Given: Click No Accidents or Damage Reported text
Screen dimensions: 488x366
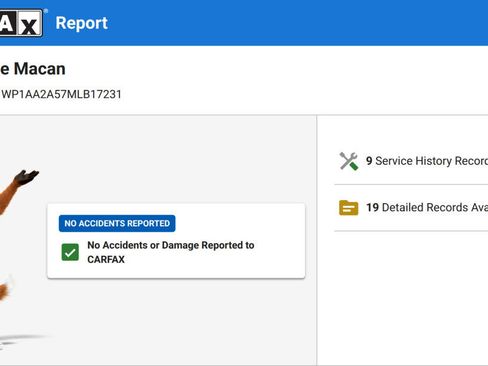Looking at the screenshot, I should [x=171, y=252].
